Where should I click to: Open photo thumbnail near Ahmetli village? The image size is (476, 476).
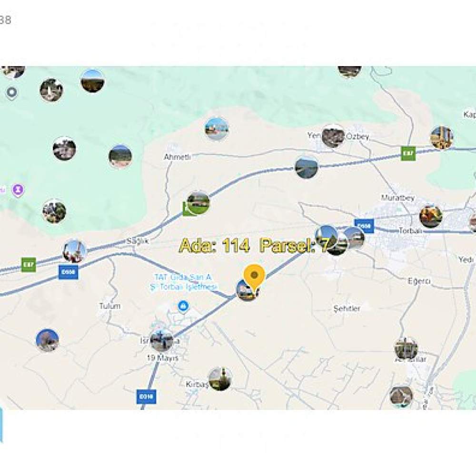[x=217, y=129]
